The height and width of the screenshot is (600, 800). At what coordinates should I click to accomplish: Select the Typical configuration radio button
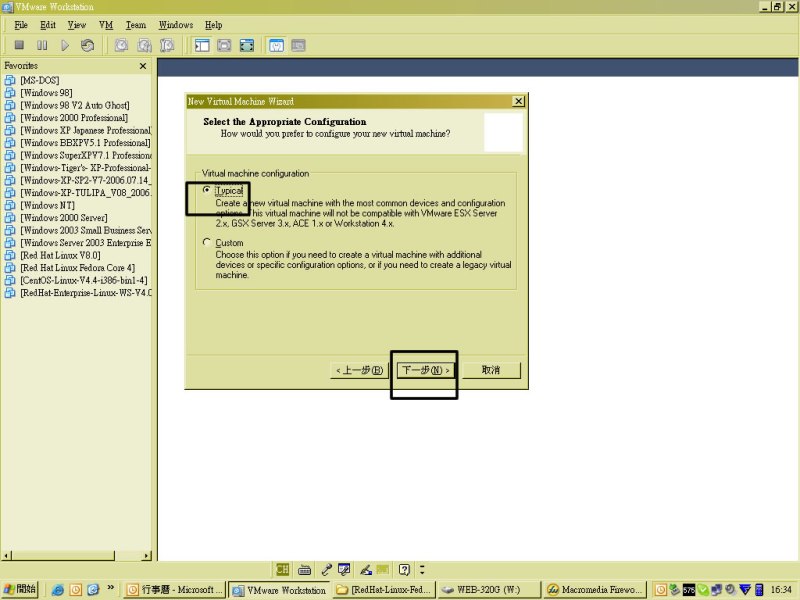pos(207,190)
